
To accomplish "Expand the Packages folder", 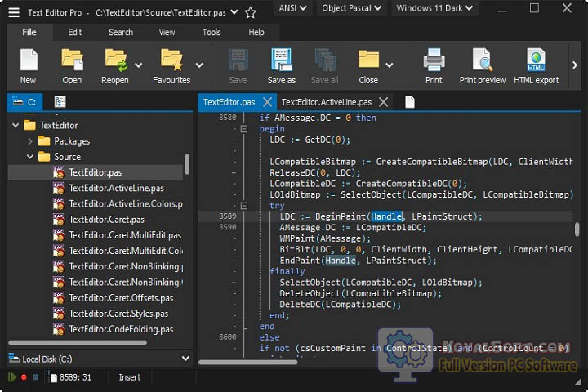I will click(x=30, y=141).
